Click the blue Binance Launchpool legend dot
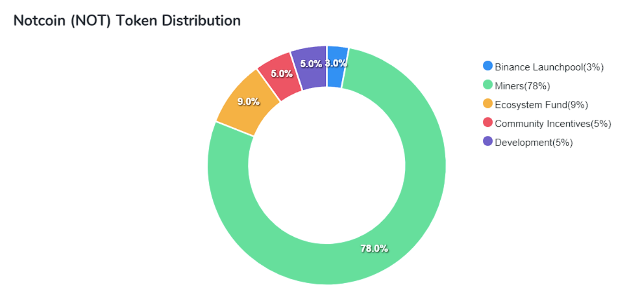The image size is (644, 304). pos(487,66)
